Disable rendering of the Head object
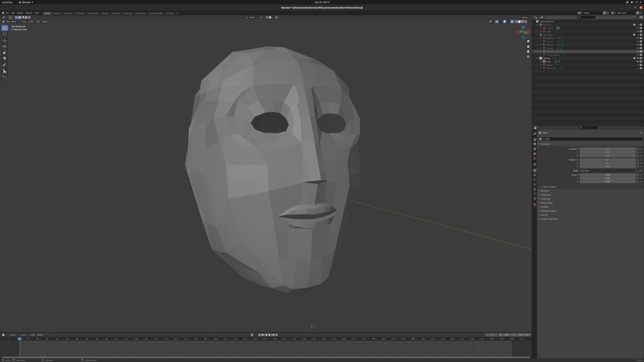This screenshot has width=644, height=362. click(641, 62)
